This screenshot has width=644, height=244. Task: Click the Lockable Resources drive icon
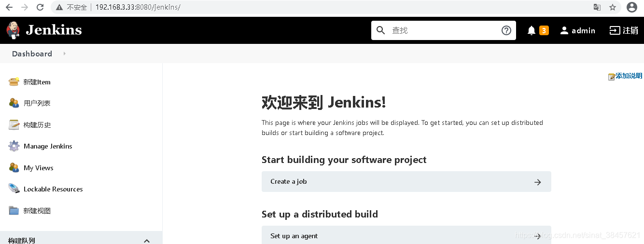(x=14, y=189)
